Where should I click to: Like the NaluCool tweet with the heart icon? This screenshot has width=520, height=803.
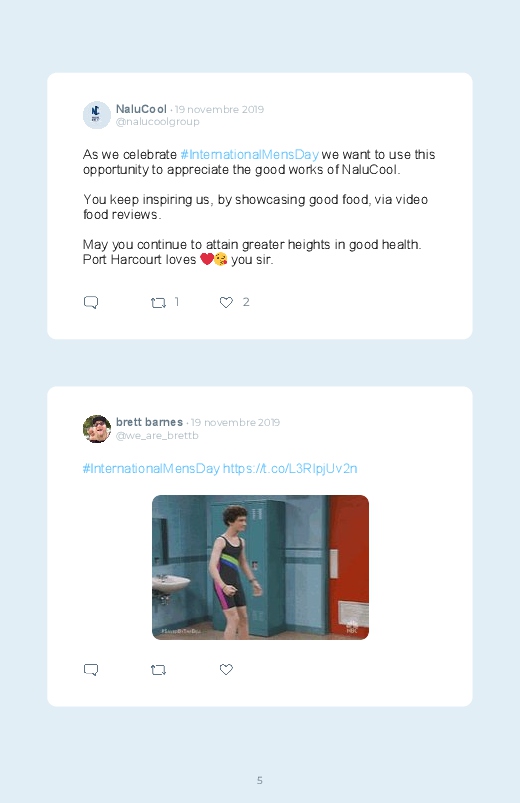(226, 303)
